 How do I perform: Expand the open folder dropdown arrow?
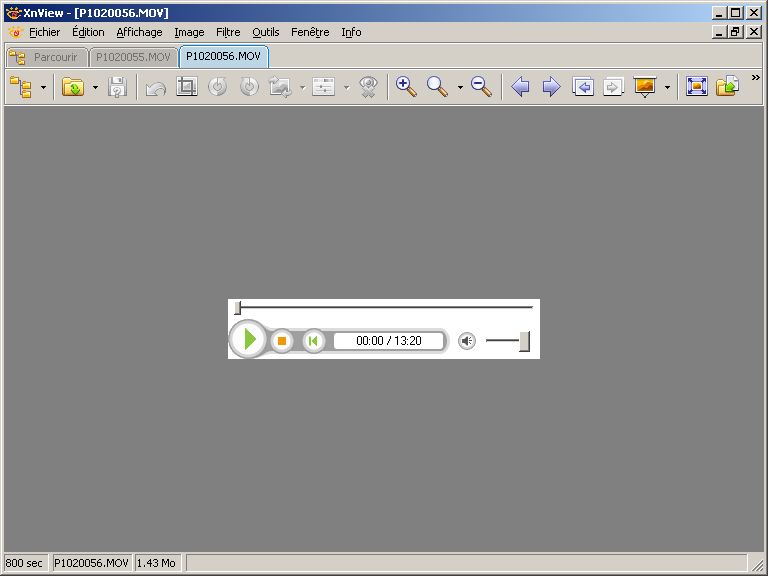coord(96,88)
